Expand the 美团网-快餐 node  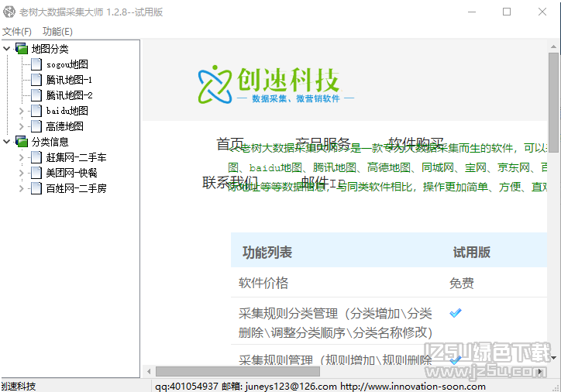coord(21,173)
